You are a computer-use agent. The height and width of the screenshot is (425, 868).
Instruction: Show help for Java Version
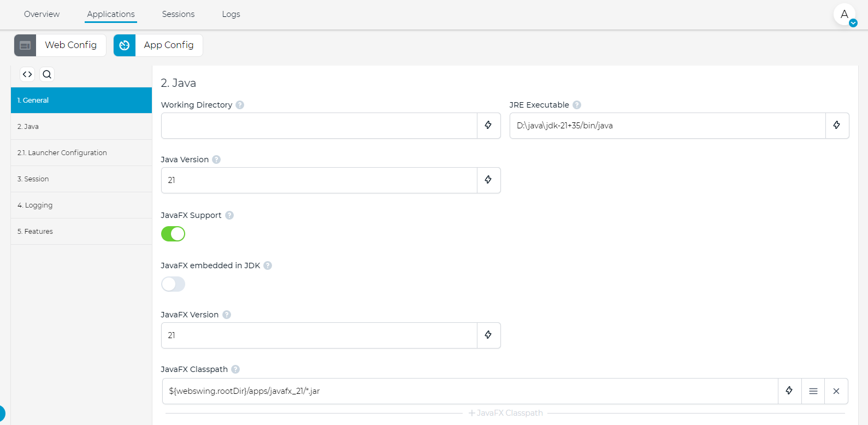216,160
